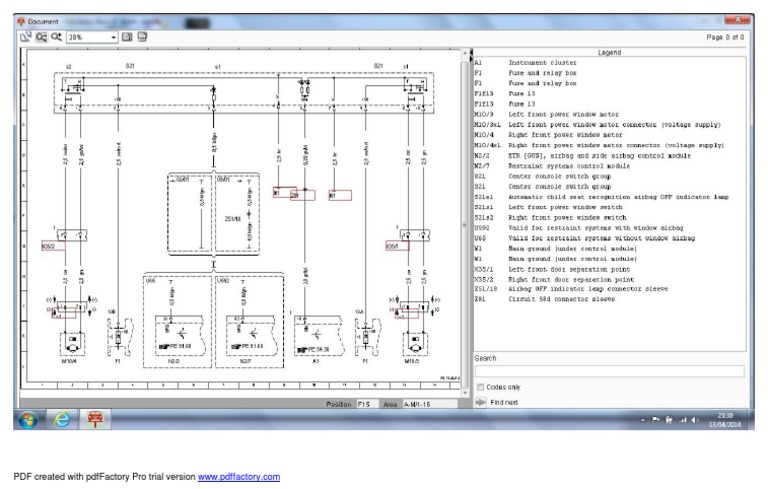The height and width of the screenshot is (489, 768).
Task: Click the single page view icon
Action: click(x=127, y=37)
